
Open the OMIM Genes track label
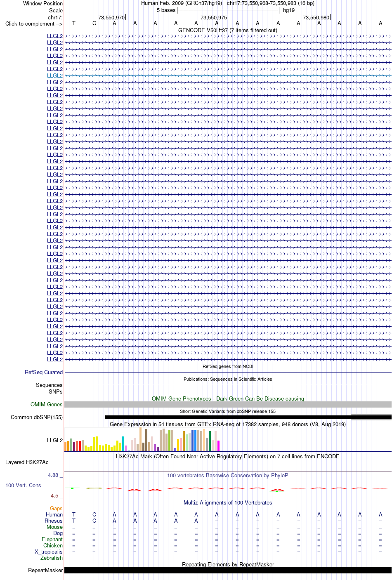point(47,404)
